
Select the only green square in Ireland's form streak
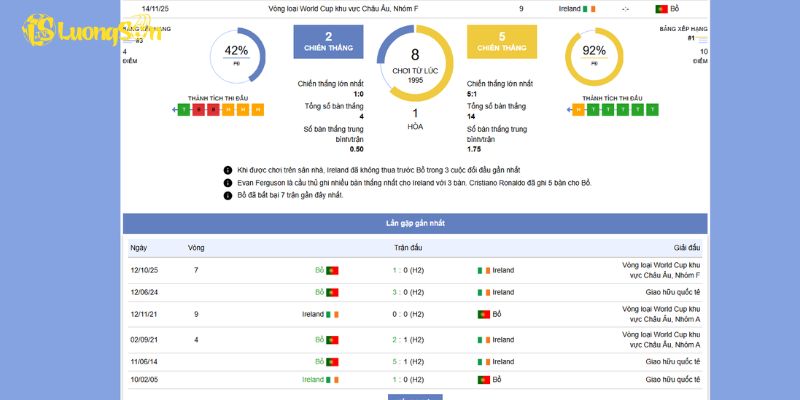pyautogui.click(x=183, y=109)
